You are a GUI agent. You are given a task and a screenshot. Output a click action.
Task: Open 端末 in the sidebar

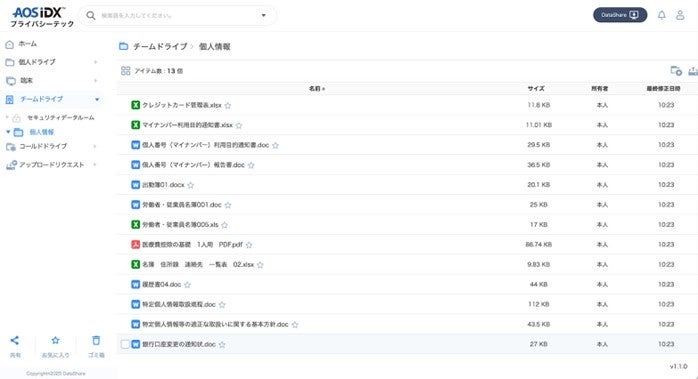26,81
